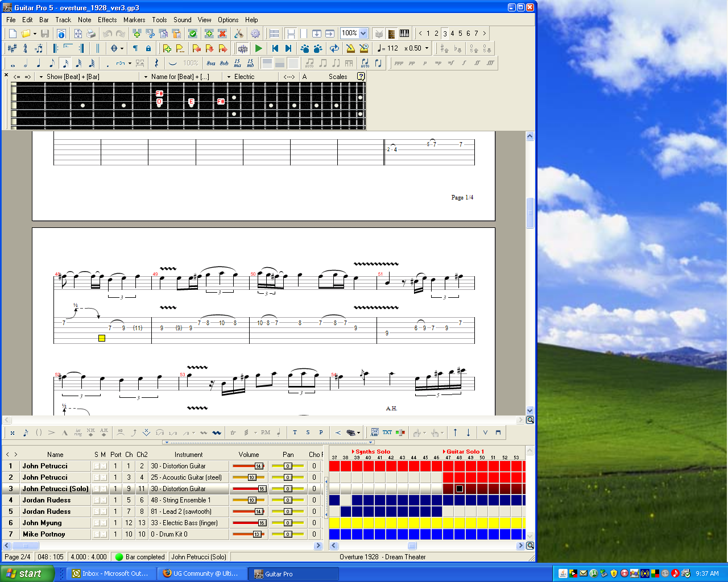Screen dimensions: 728x582
Task: Click the metronome icon
Action: (350, 48)
